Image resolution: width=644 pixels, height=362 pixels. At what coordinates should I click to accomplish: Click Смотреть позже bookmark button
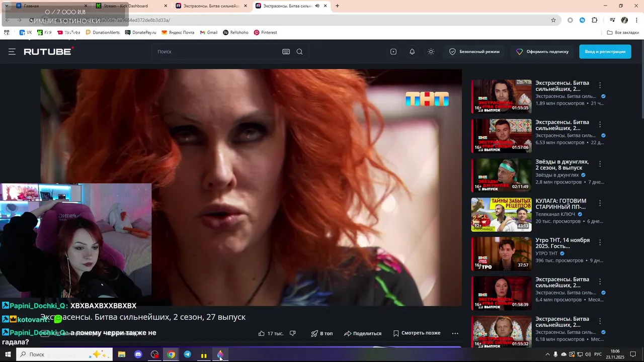[417, 333]
